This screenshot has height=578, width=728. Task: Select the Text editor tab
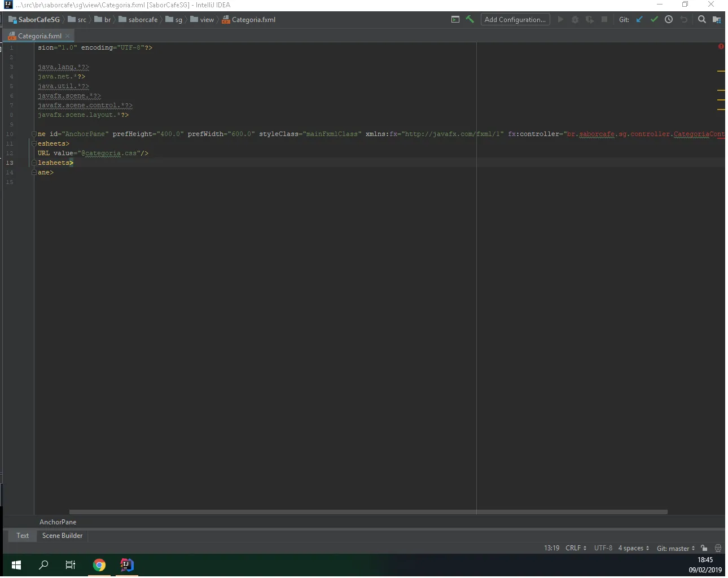click(23, 536)
